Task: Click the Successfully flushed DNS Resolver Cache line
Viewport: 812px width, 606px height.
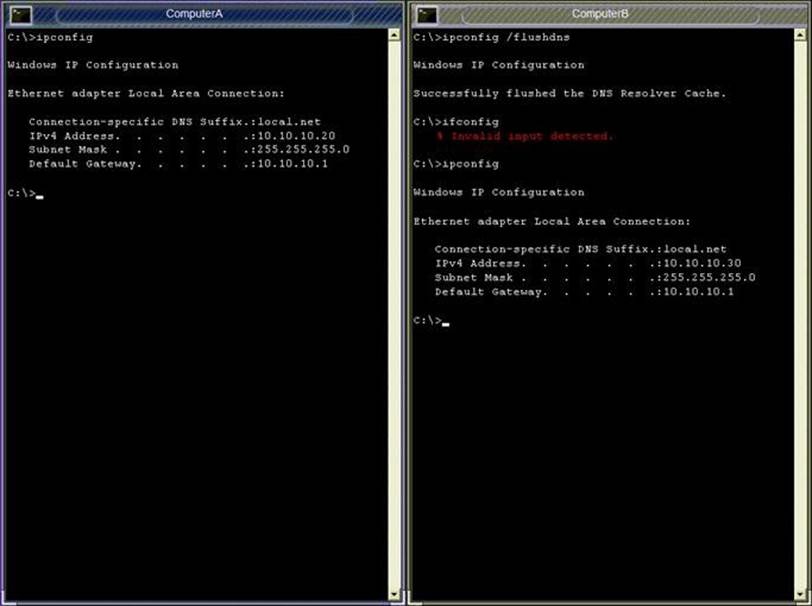Action: pos(570,93)
